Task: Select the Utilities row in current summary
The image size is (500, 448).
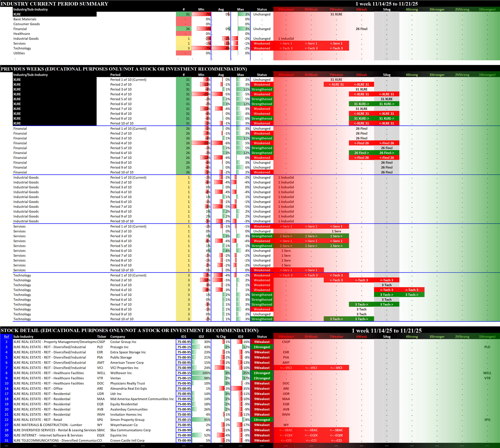Action: 19,53
